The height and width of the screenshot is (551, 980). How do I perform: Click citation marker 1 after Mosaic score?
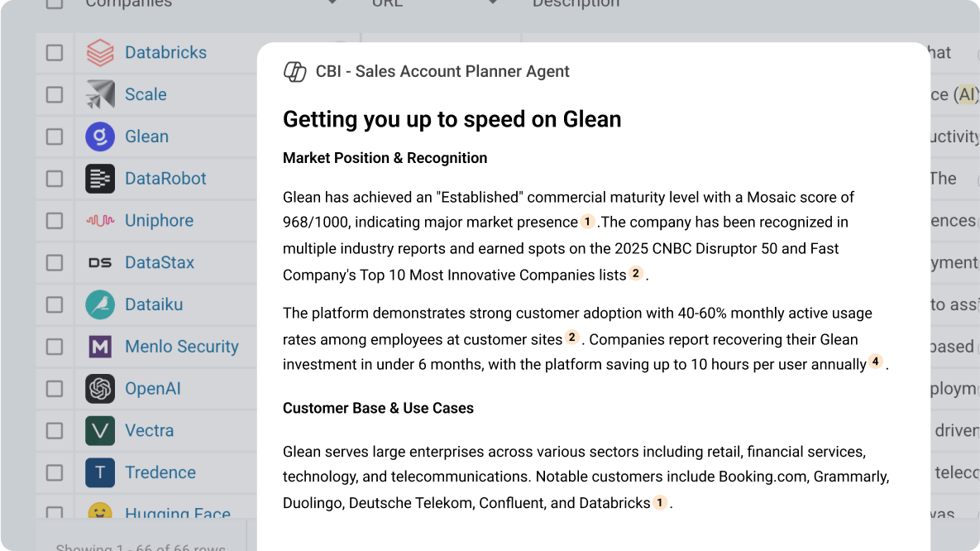pos(587,222)
